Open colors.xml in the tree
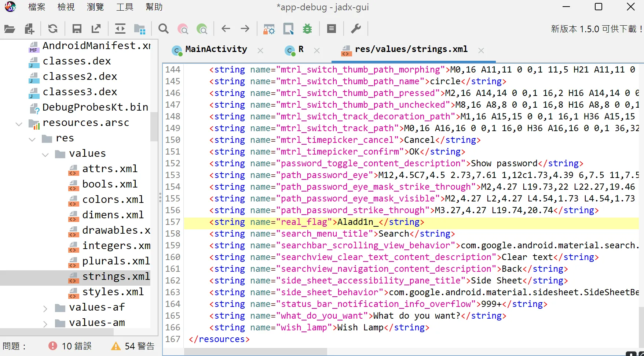Image resolution: width=644 pixels, height=356 pixels. coord(106,200)
